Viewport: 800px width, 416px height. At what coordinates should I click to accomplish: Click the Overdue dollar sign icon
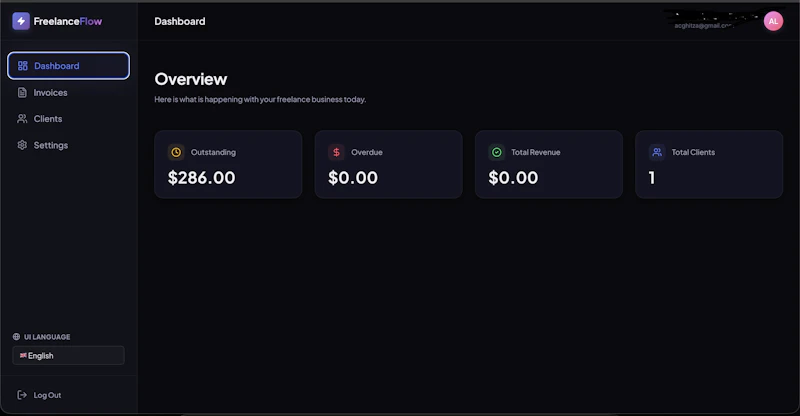click(x=336, y=152)
